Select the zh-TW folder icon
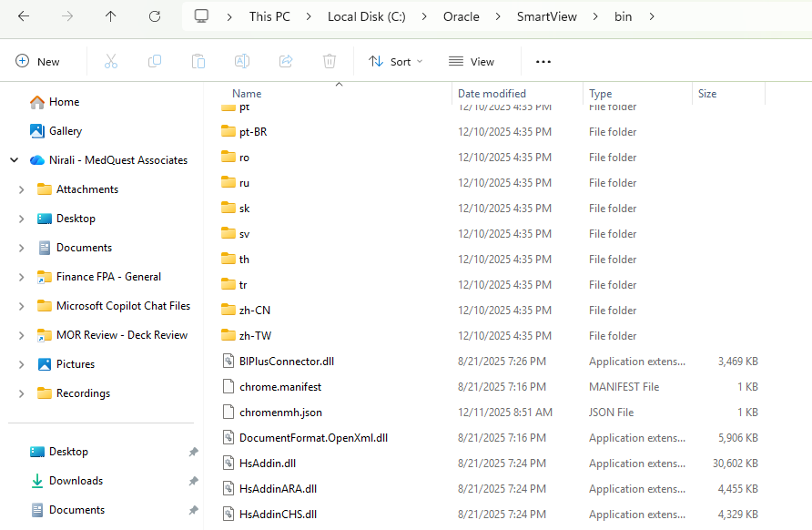The image size is (812, 530). [228, 335]
